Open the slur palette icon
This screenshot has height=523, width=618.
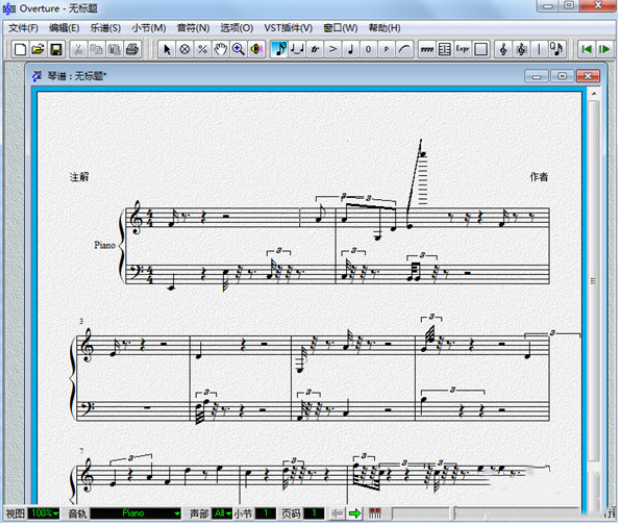pyautogui.click(x=404, y=48)
